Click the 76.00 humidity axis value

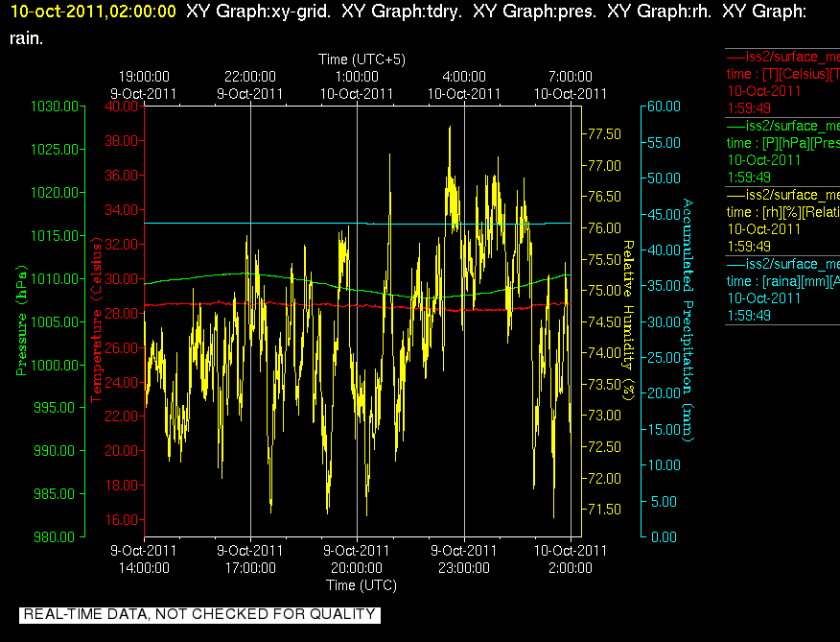coord(605,228)
